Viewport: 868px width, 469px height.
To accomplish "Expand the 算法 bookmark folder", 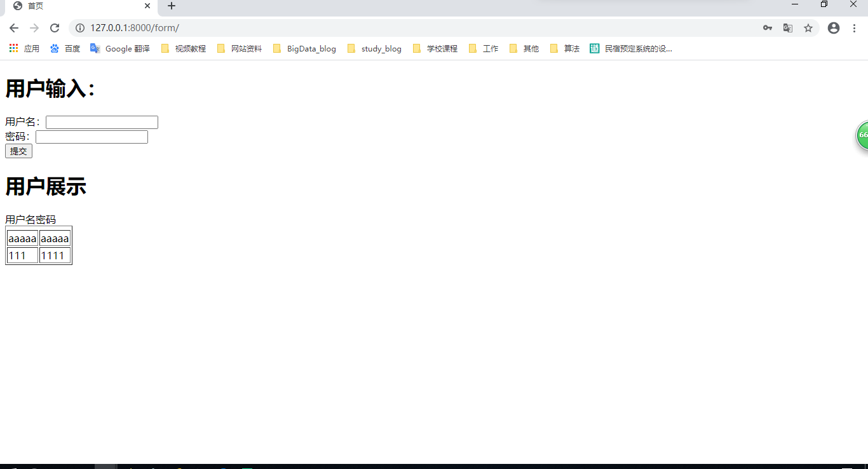I will coord(565,48).
